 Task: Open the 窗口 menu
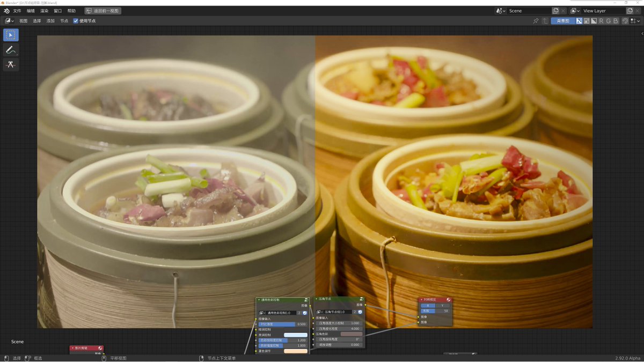pyautogui.click(x=57, y=11)
